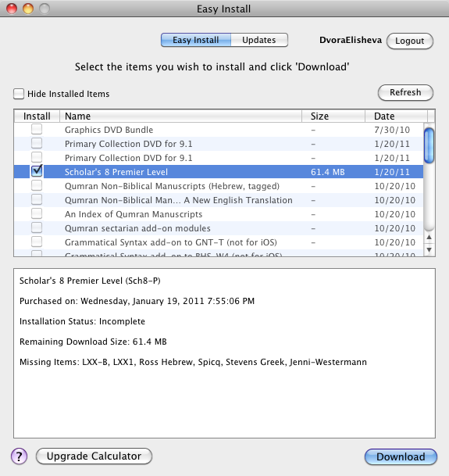The width and height of the screenshot is (449, 476).
Task: Check install box for An Index of Qumran Manuscripts
Action: [x=37, y=213]
